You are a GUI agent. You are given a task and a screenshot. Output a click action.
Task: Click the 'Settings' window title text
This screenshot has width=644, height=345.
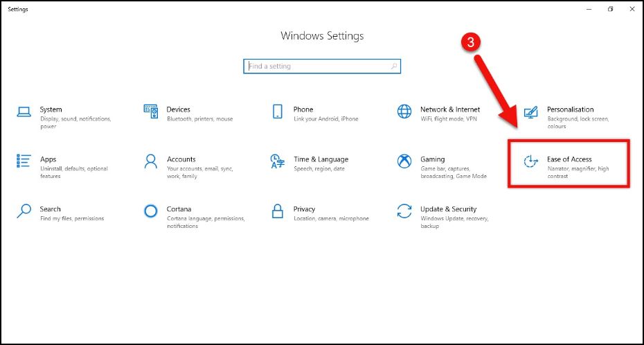coord(18,9)
